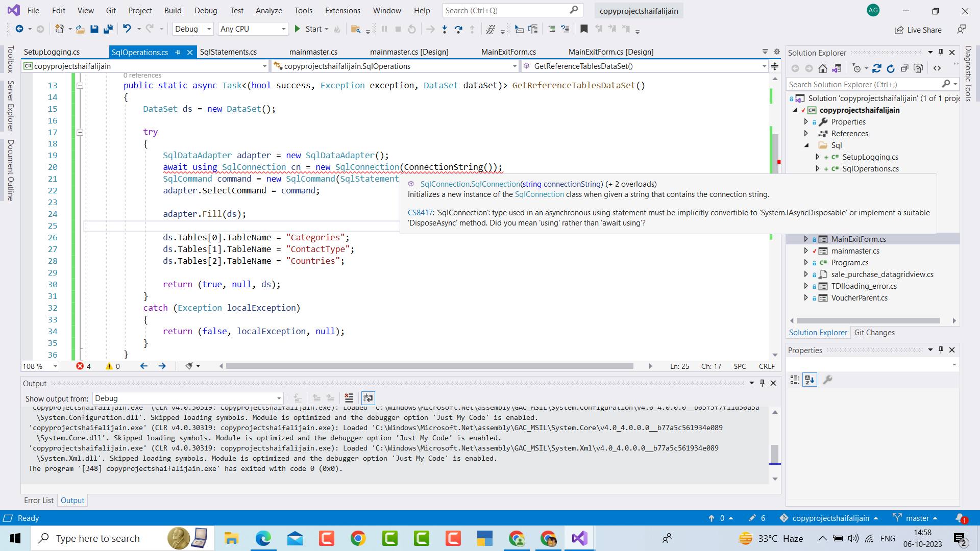Pin the SqlOperations.cs document tab
The height and width of the screenshot is (551, 980).
click(x=178, y=52)
